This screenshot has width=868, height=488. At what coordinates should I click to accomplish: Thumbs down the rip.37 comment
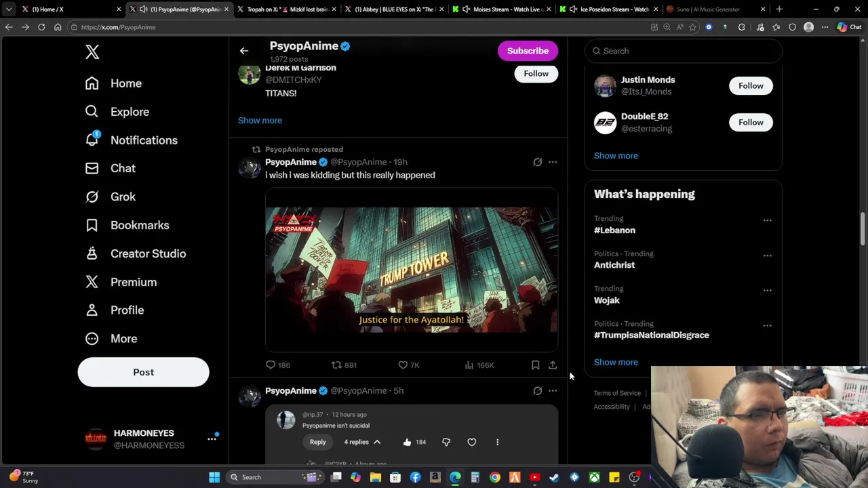click(x=446, y=442)
